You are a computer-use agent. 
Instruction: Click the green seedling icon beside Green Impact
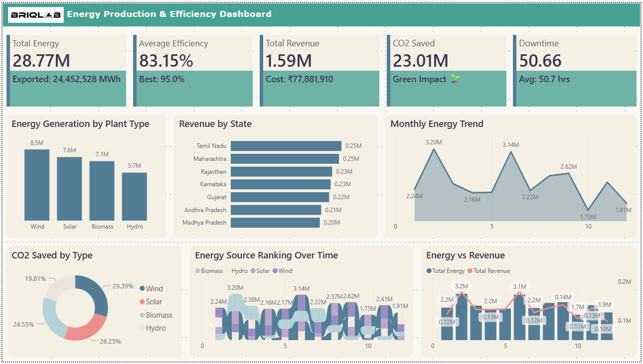[x=454, y=79]
